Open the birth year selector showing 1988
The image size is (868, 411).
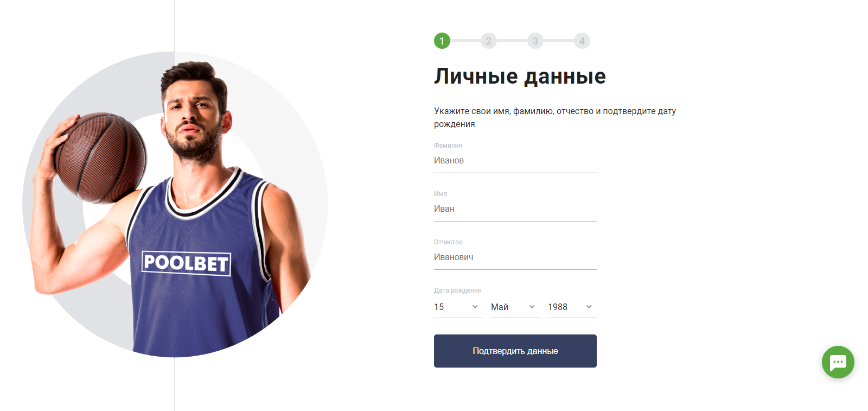point(572,307)
